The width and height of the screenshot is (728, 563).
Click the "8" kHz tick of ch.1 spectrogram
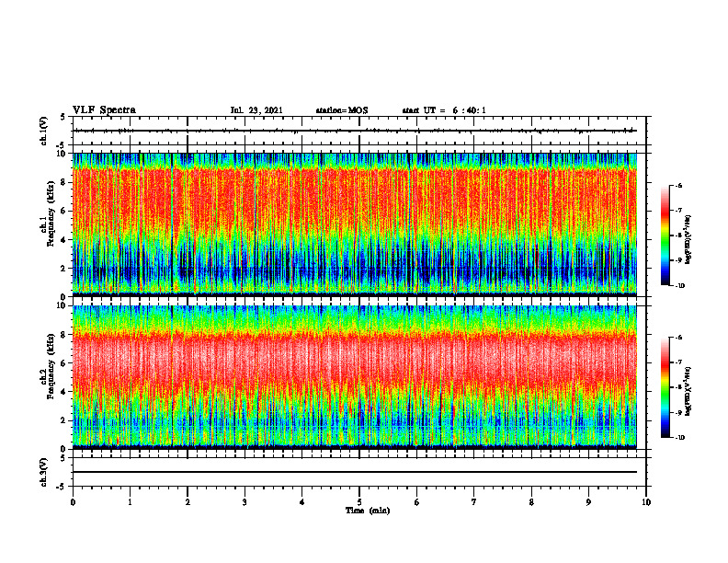[64, 182]
